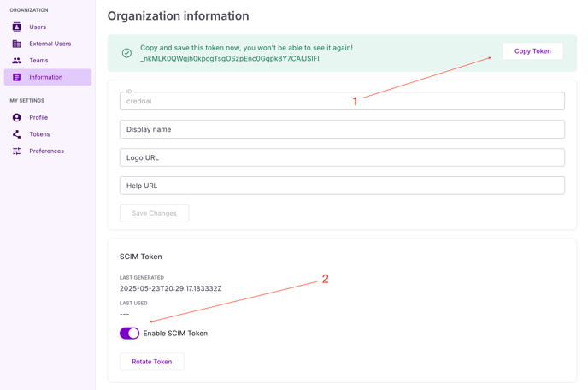The width and height of the screenshot is (588, 390).
Task: Click the Preferences sliders icon
Action: pyautogui.click(x=16, y=151)
